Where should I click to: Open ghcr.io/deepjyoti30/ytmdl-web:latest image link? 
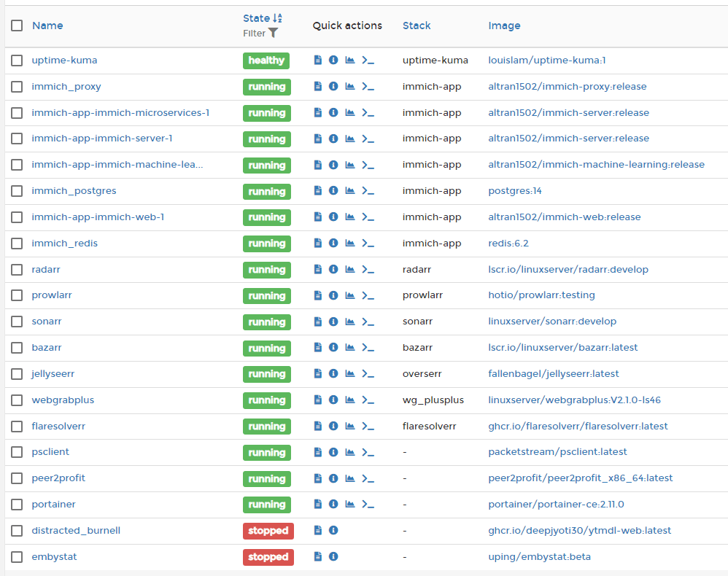point(579,531)
